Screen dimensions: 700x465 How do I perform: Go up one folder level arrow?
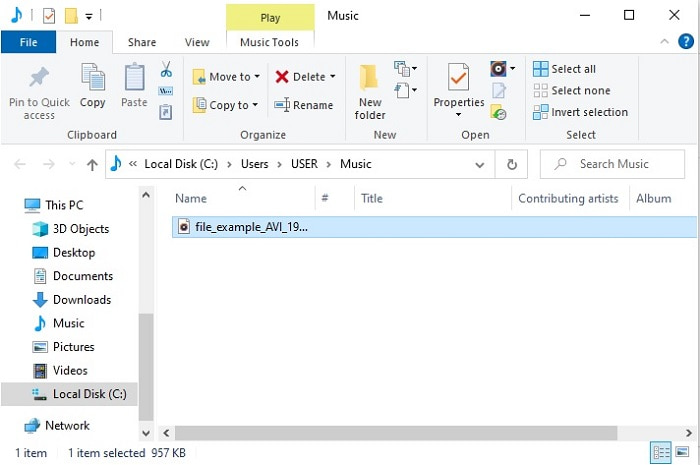pyautogui.click(x=92, y=165)
